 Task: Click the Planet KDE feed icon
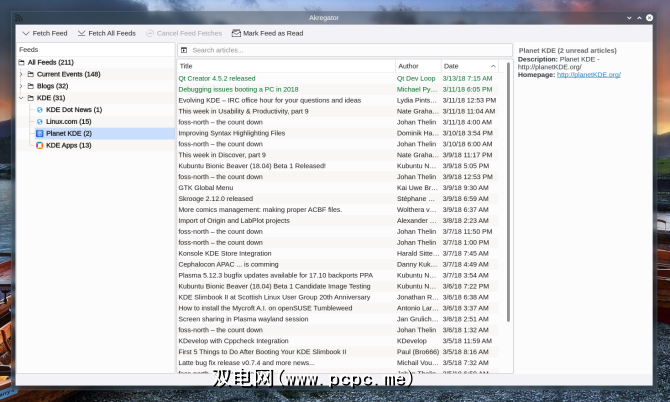tap(40, 133)
